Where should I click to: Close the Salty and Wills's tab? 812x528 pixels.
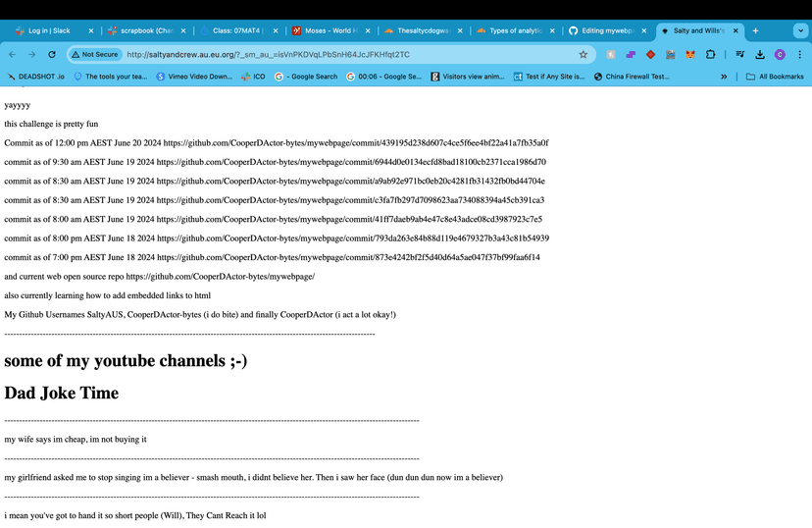[736, 30]
